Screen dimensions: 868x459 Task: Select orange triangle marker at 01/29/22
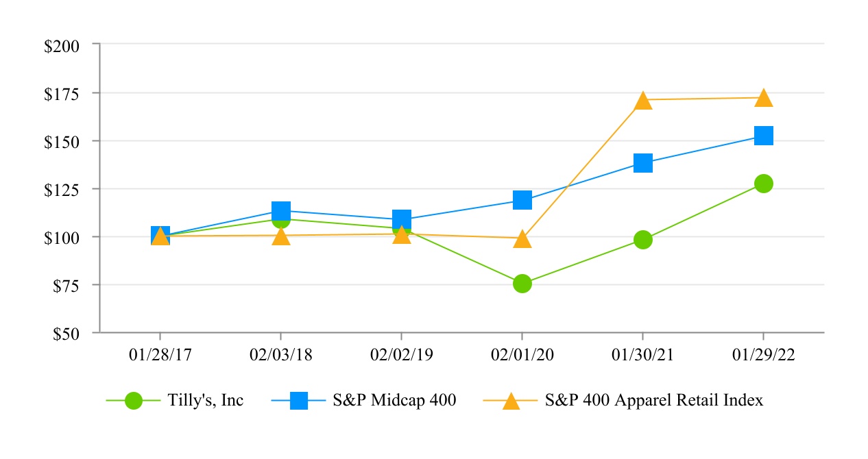tap(763, 99)
